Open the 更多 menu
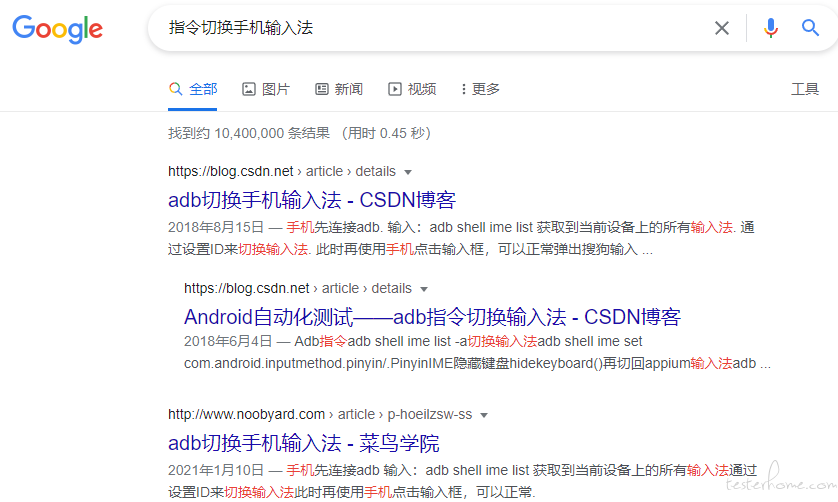838x502 pixels. point(480,89)
